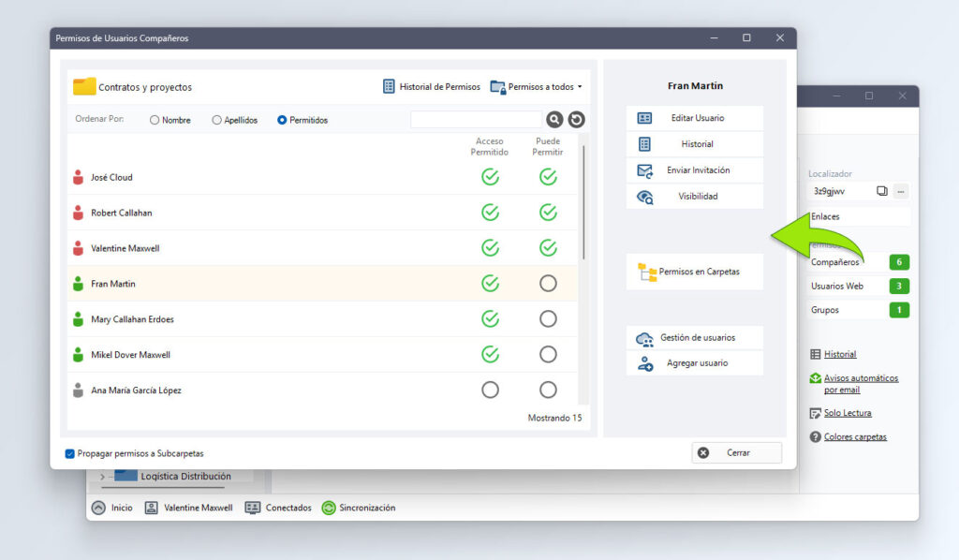Uncheck Propagar permisos a Subcarpetas

[69, 453]
